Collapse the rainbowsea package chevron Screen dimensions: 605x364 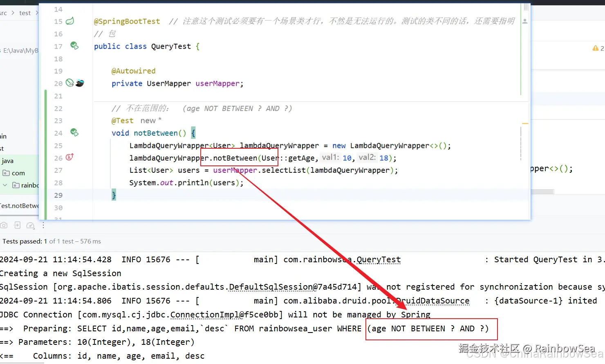5,185
